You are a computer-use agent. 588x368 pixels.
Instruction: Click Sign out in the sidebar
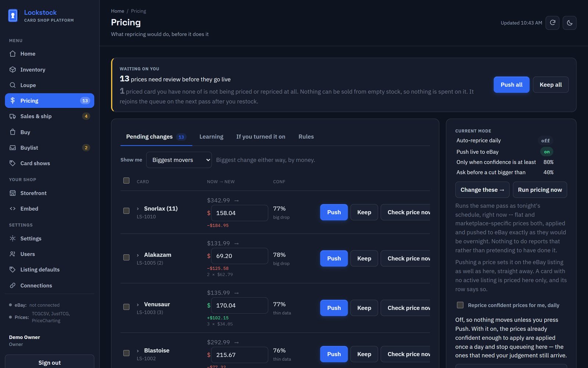tap(50, 362)
